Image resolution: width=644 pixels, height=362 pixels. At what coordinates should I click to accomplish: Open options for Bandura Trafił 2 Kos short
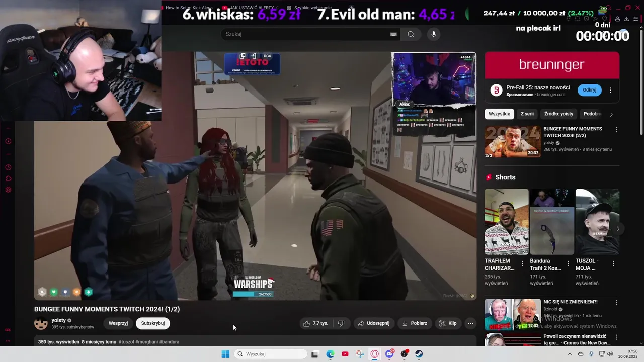click(568, 263)
